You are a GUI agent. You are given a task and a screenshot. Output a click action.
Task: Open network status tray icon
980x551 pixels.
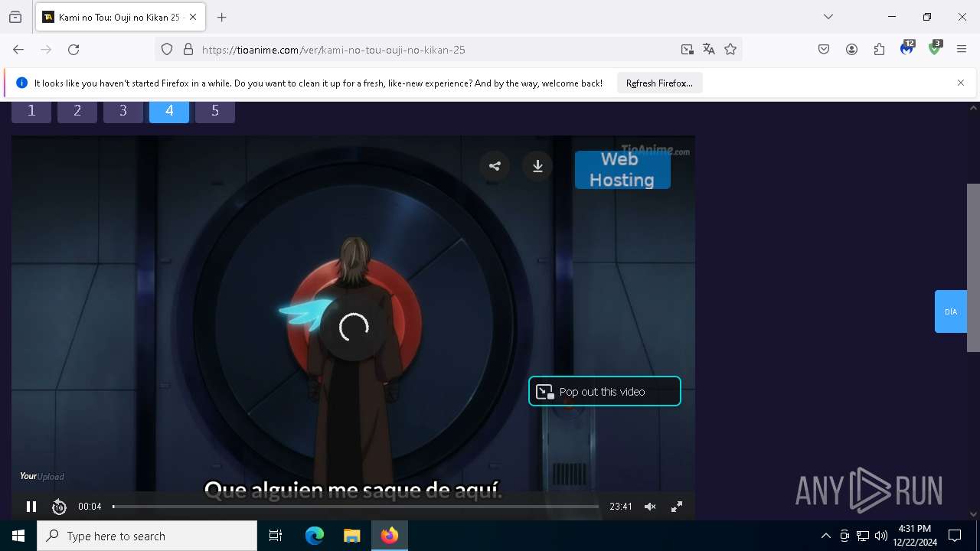[863, 536]
